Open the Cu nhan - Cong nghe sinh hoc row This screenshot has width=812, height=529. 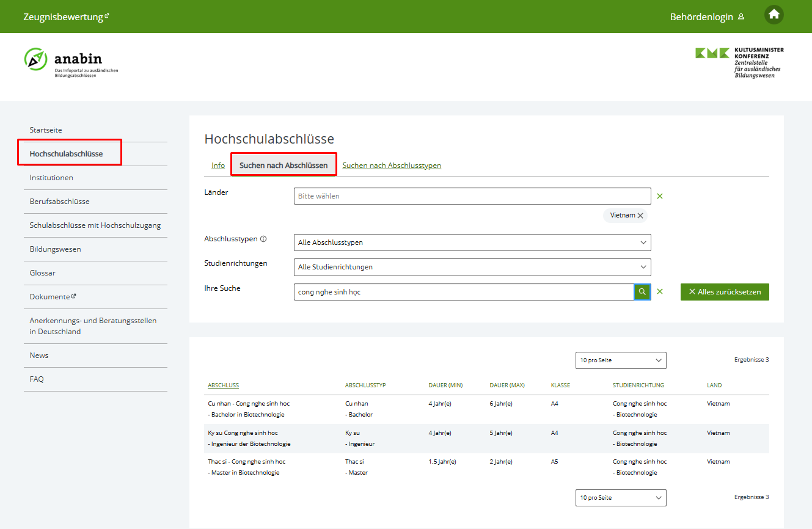click(486, 409)
